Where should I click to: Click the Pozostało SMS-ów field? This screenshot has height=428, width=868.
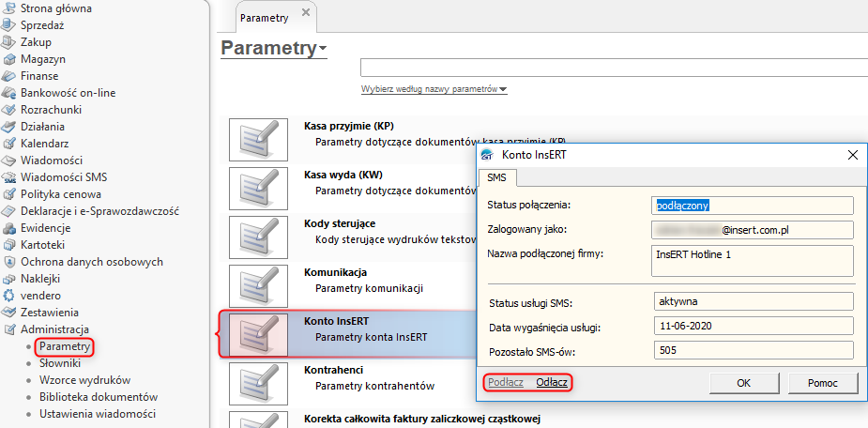(754, 350)
